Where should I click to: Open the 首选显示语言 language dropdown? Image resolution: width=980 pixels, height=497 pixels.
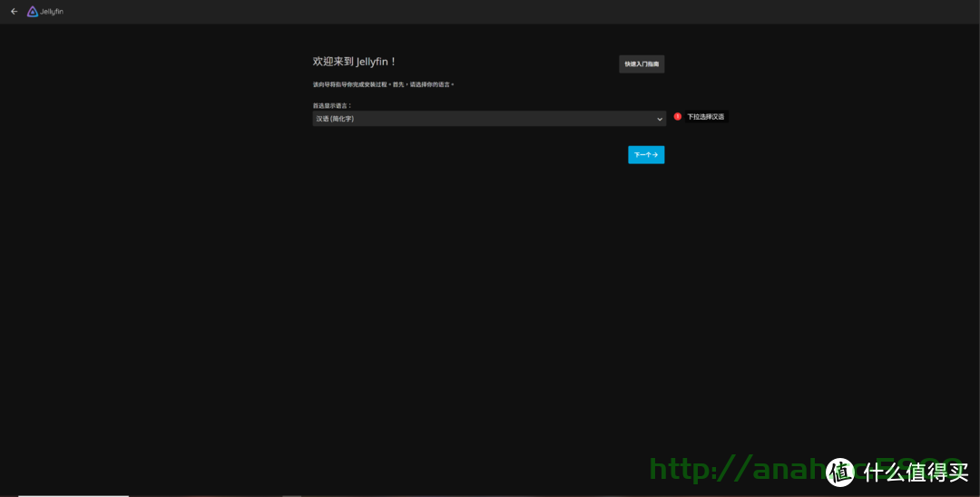[489, 119]
